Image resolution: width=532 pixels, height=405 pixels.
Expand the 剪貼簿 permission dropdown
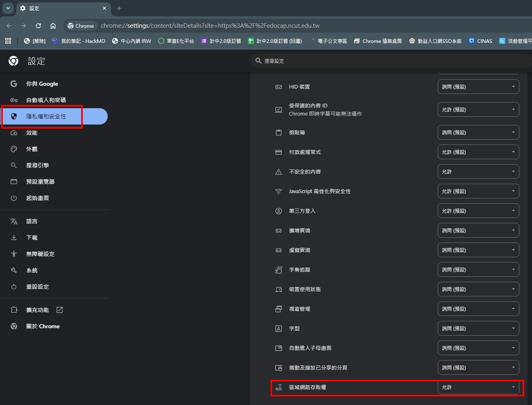tap(478, 132)
